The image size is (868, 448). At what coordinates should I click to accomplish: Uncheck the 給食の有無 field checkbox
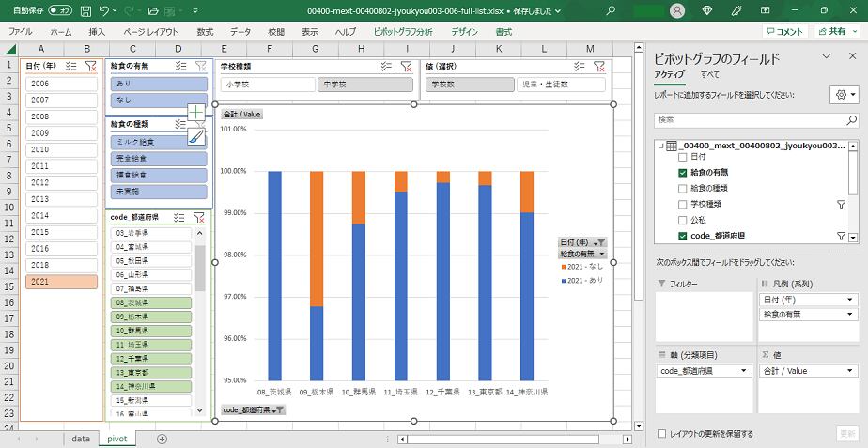683,173
